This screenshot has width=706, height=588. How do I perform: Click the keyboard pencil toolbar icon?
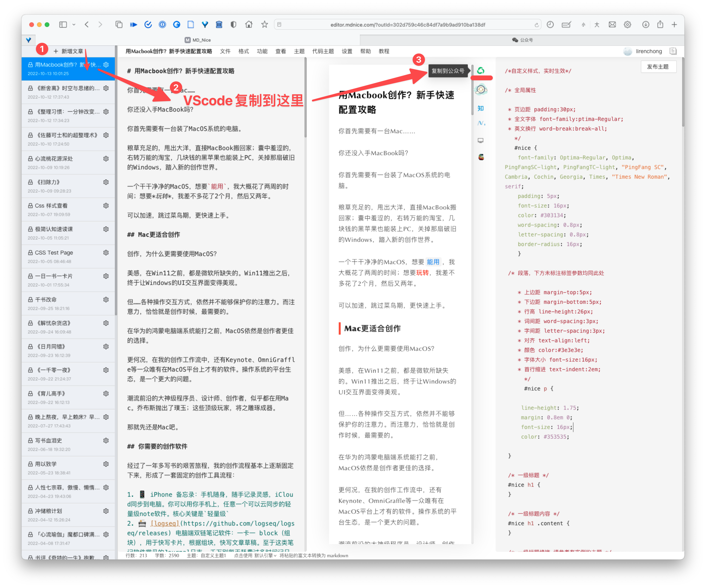566,24
